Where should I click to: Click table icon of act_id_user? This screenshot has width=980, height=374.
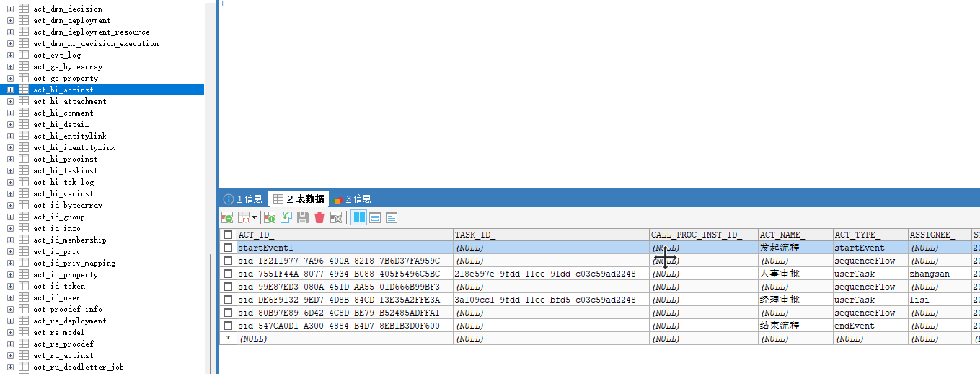click(24, 297)
